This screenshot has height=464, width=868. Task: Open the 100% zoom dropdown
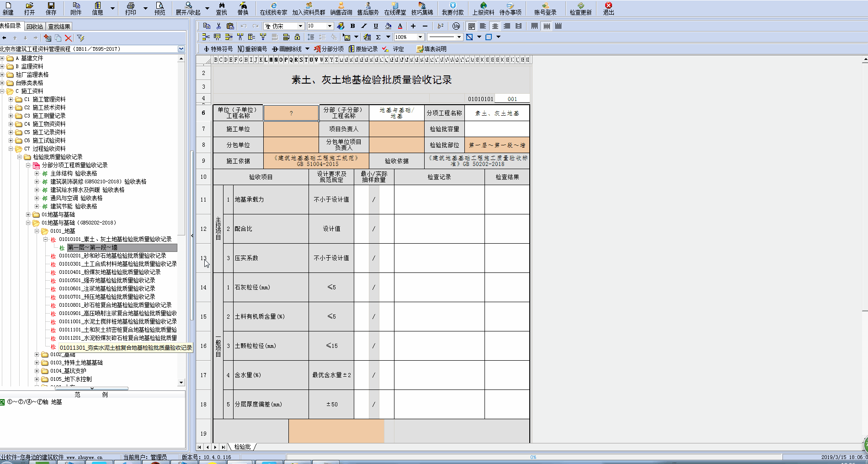[420, 37]
